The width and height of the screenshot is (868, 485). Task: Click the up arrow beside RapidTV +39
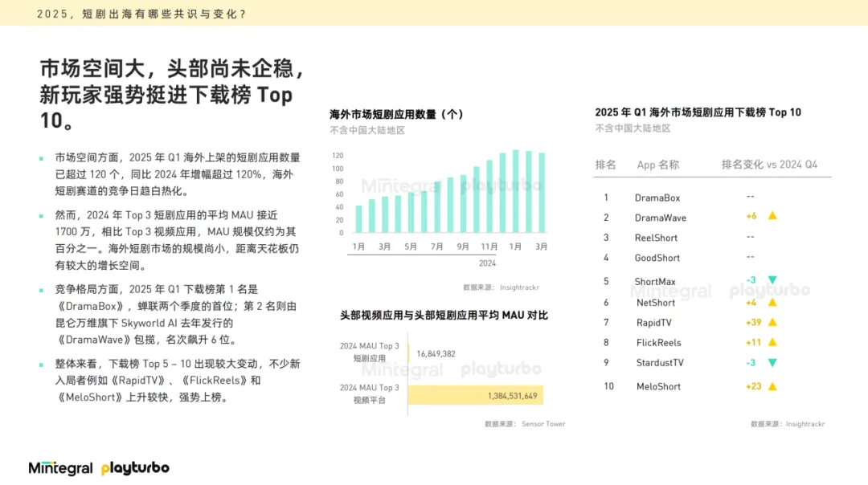pyautogui.click(x=772, y=322)
